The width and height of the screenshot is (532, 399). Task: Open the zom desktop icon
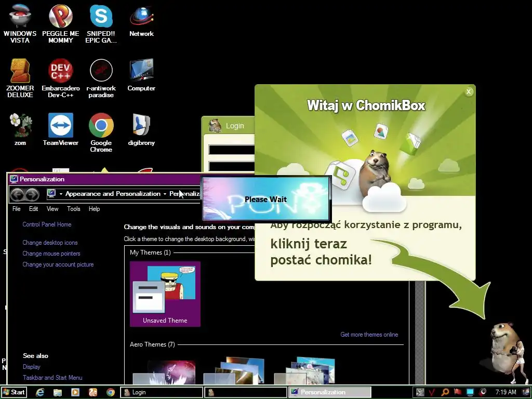coord(20,129)
